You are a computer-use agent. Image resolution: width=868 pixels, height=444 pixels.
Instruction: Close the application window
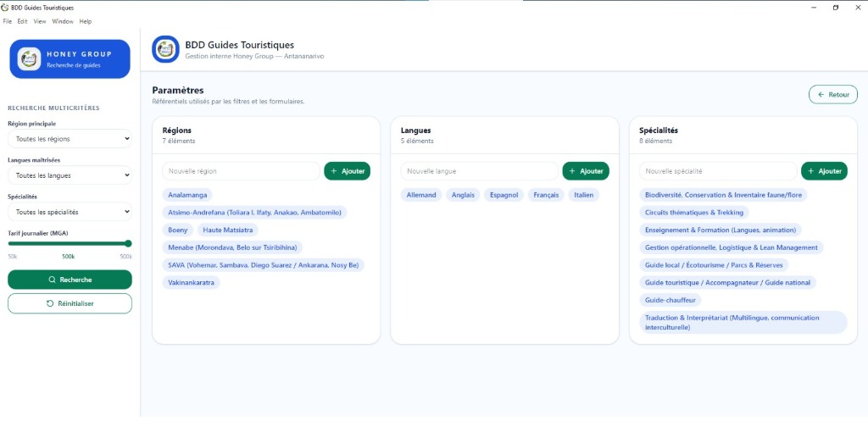(857, 8)
